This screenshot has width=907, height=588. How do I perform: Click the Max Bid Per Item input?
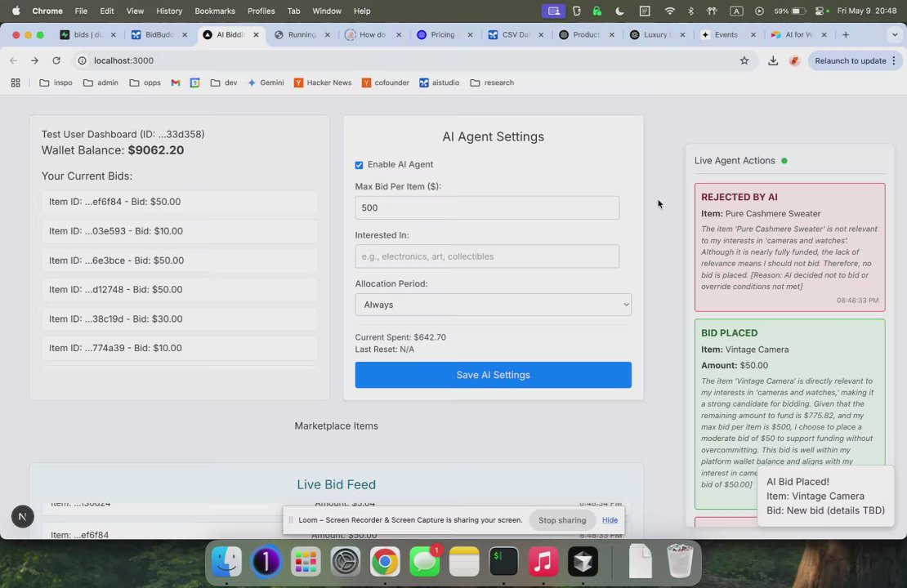click(487, 207)
